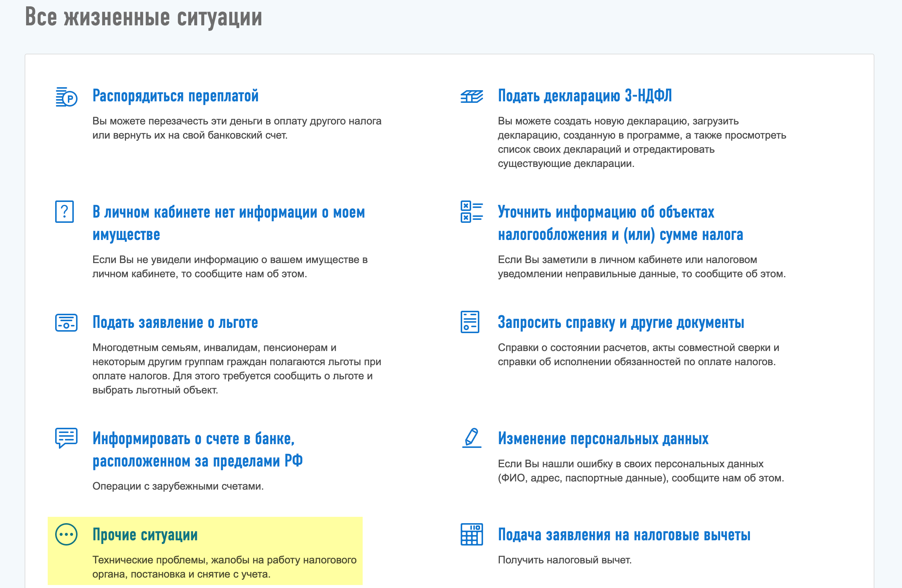The image size is (902, 588).
Task: Click the question mark document icon
Action: (x=64, y=211)
